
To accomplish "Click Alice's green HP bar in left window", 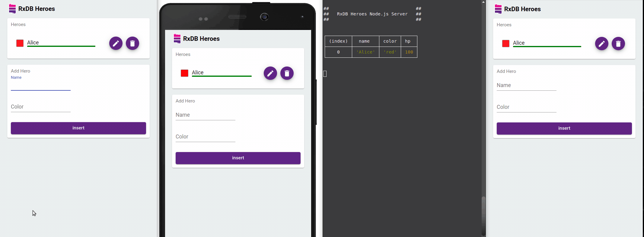I will [x=61, y=46].
